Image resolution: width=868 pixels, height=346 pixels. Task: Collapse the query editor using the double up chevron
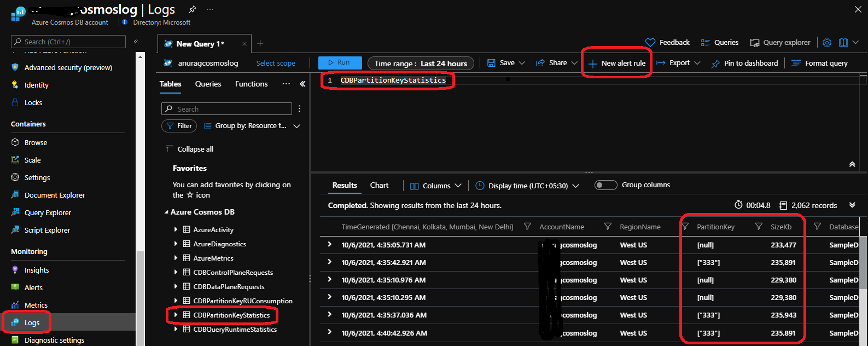click(x=852, y=164)
